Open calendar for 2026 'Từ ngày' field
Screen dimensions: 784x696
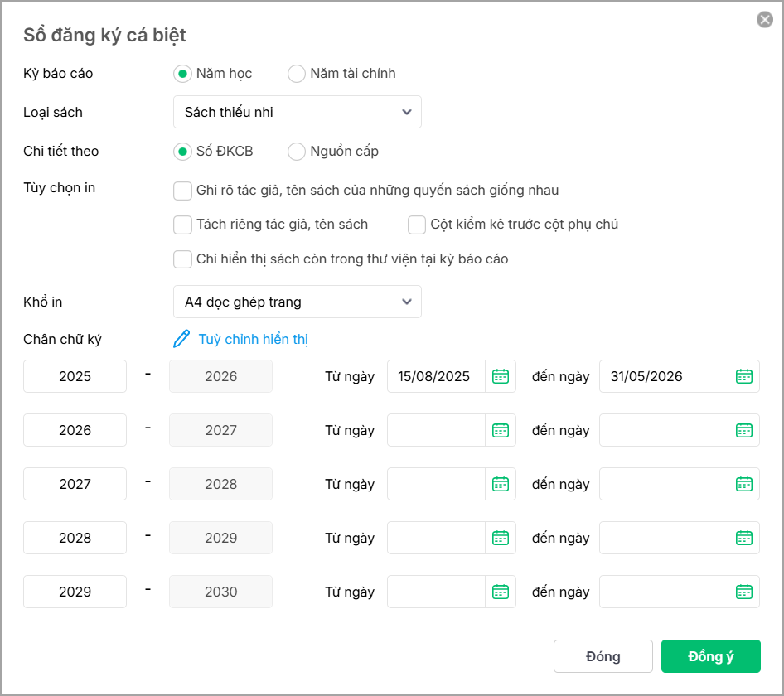click(501, 430)
